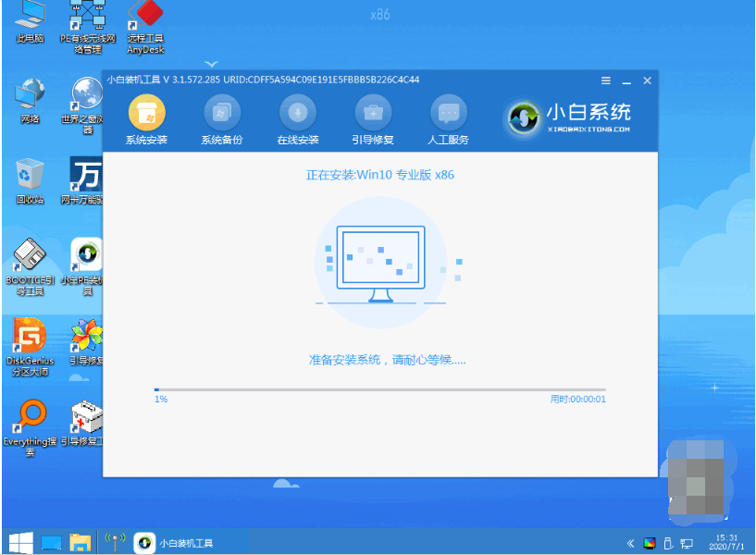Open the 人工服务 chat icon

[x=449, y=113]
